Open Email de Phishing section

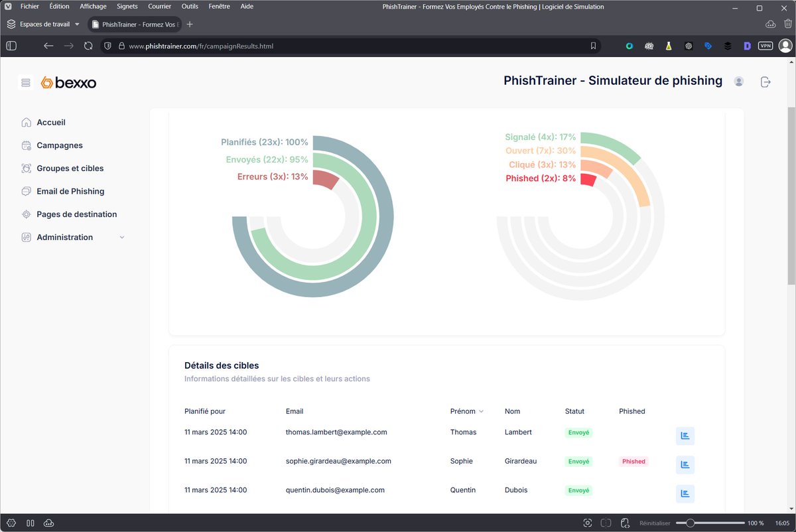pos(63,192)
